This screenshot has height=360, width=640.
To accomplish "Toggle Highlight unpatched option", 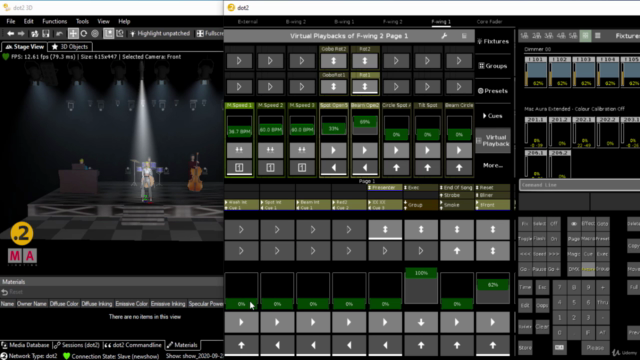I will click(160, 33).
